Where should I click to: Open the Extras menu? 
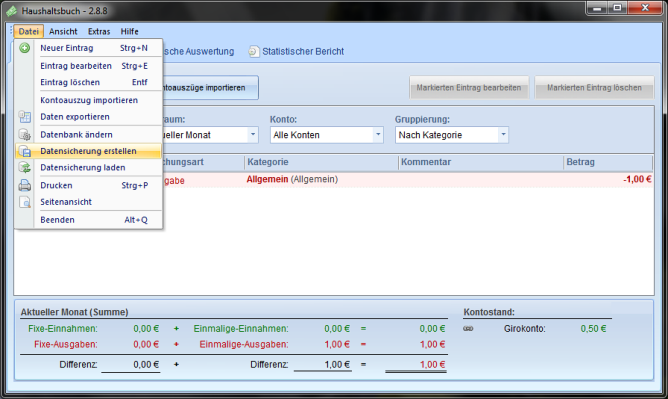[99, 32]
